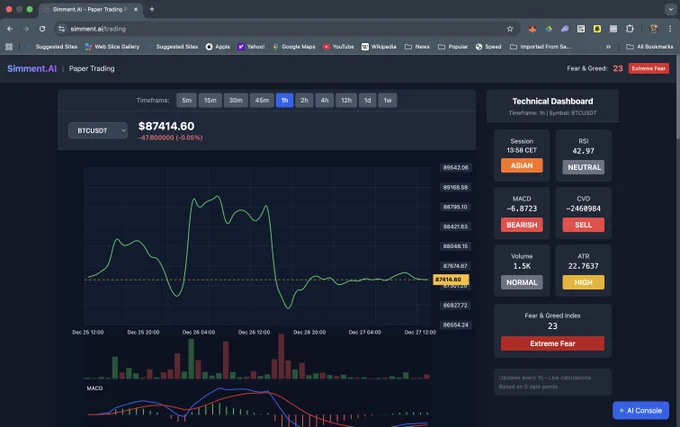Select the 45m timeframe
The width and height of the screenshot is (680, 427).
[x=262, y=100]
